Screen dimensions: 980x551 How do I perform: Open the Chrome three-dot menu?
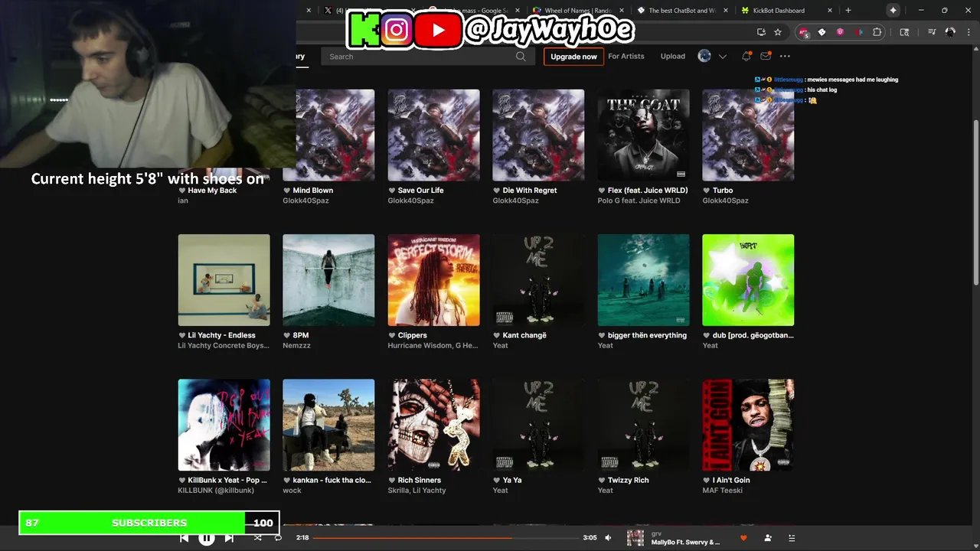click(968, 32)
